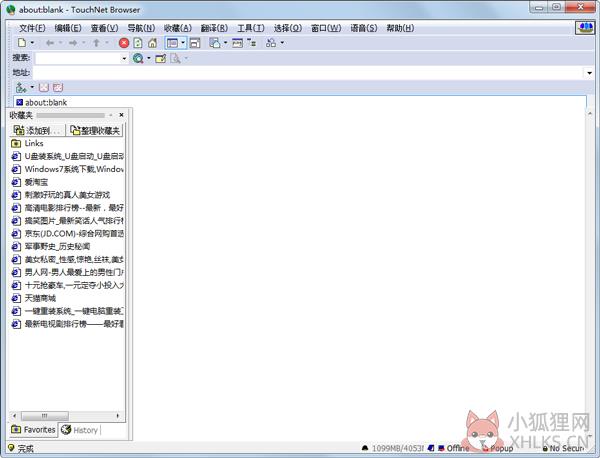Open the 最新电视剧排行榜 favorite link
The height and width of the screenshot is (458, 600).
tap(67, 324)
